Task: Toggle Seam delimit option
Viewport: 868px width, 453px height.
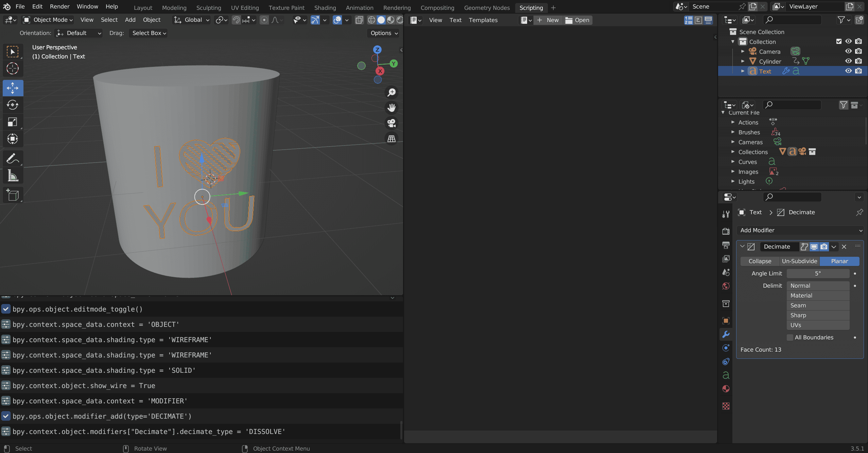Action: 818,305
